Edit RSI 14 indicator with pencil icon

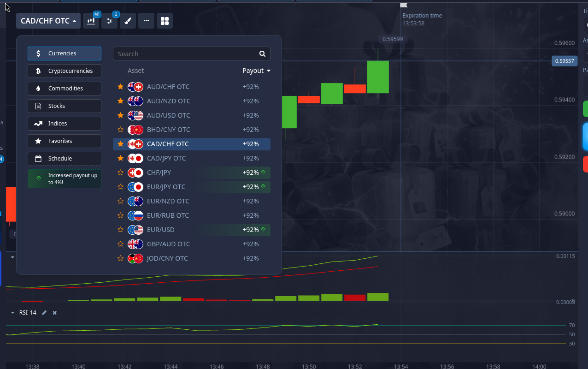[x=44, y=313]
